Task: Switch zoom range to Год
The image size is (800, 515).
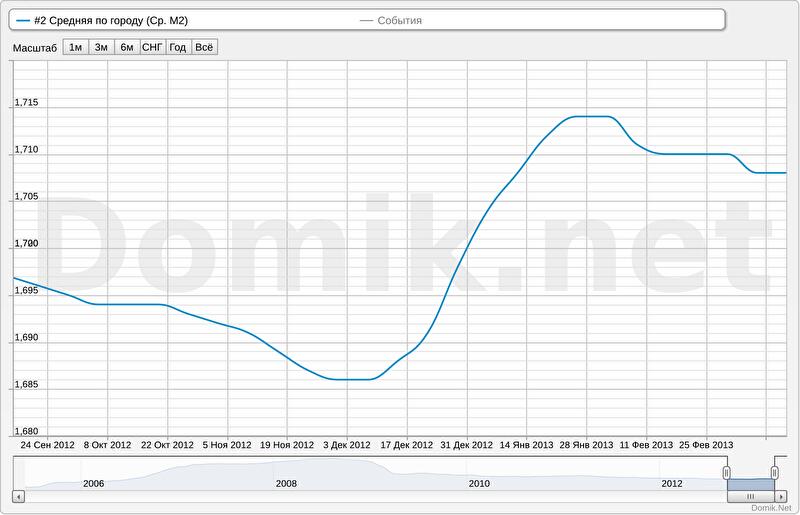Action: tap(178, 47)
